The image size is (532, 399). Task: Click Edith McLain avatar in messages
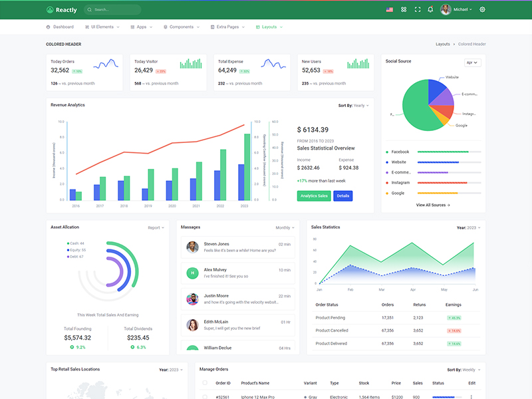pos(192,325)
